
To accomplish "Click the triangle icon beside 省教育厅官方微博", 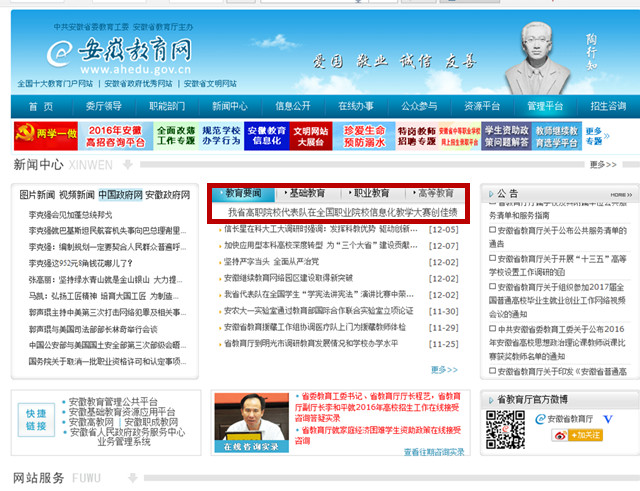I will (x=491, y=400).
